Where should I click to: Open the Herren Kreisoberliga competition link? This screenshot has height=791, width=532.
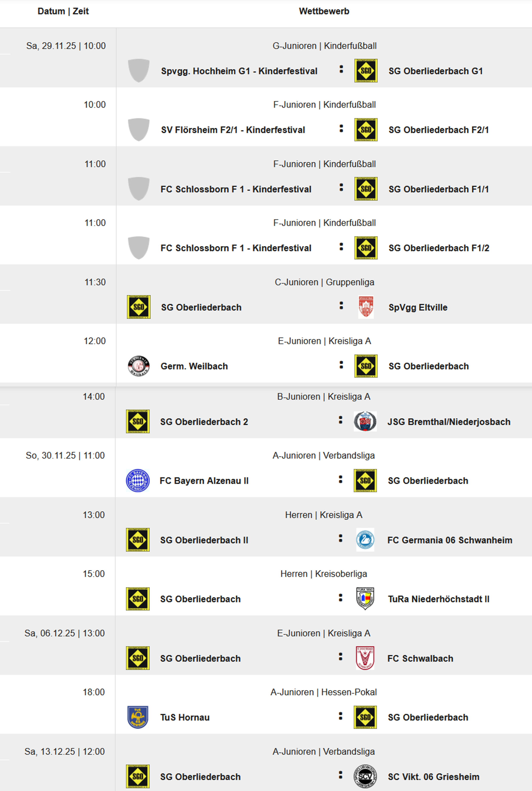tap(323, 574)
